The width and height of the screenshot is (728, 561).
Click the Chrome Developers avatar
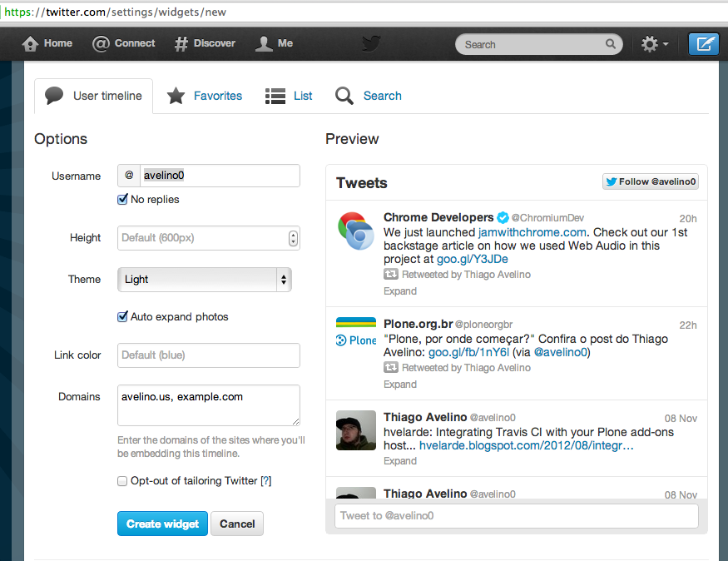355,231
